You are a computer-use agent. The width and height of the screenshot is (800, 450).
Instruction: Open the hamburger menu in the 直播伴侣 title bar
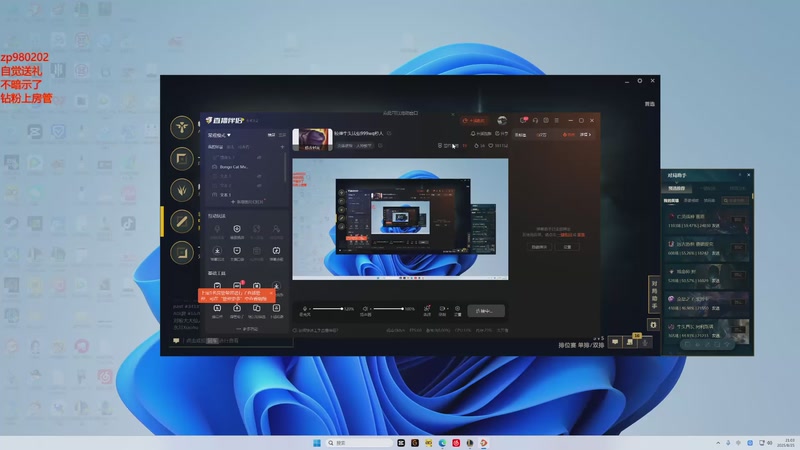pos(557,120)
